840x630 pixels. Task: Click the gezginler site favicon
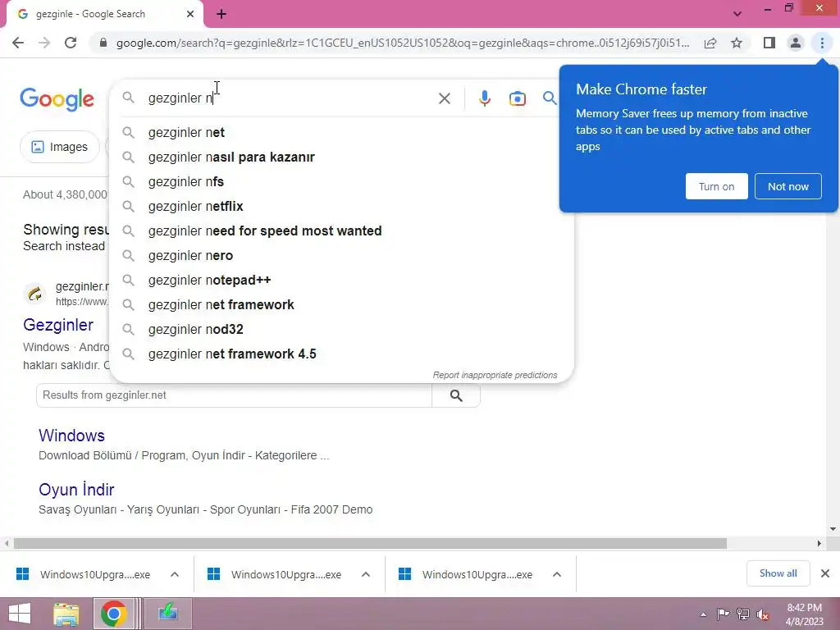[34, 294]
